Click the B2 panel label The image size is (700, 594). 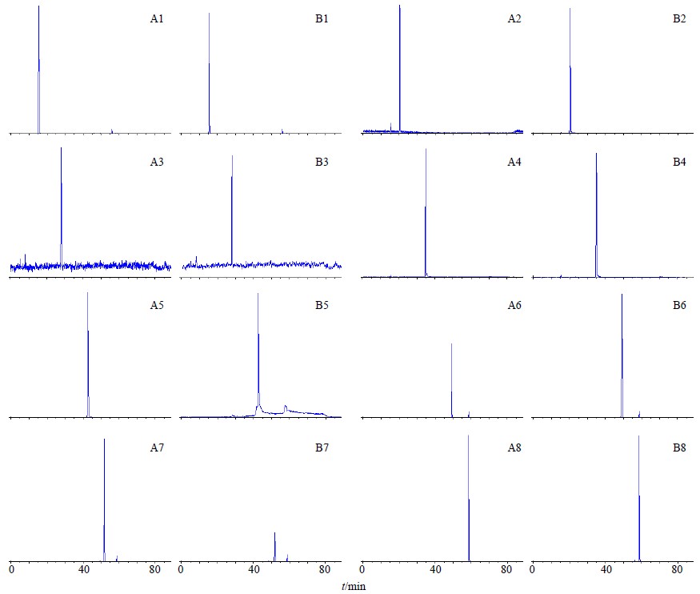tap(679, 18)
